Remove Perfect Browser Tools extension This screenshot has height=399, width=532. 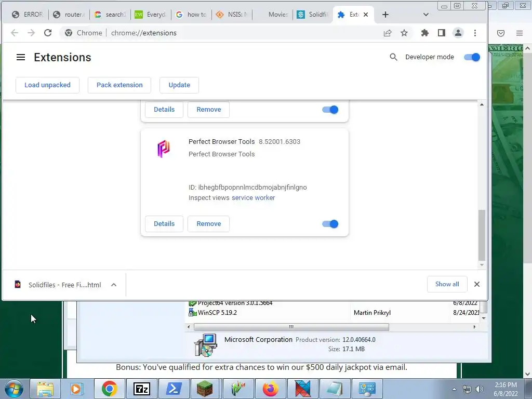209,224
